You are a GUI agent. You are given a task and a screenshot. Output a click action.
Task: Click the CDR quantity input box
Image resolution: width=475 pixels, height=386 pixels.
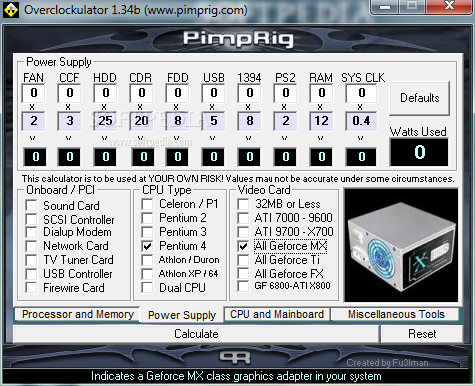tap(141, 93)
